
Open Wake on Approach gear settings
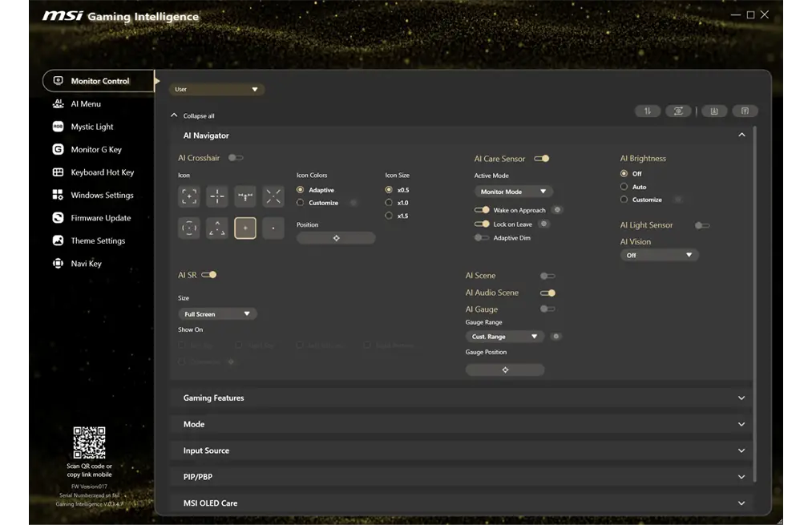click(x=557, y=210)
